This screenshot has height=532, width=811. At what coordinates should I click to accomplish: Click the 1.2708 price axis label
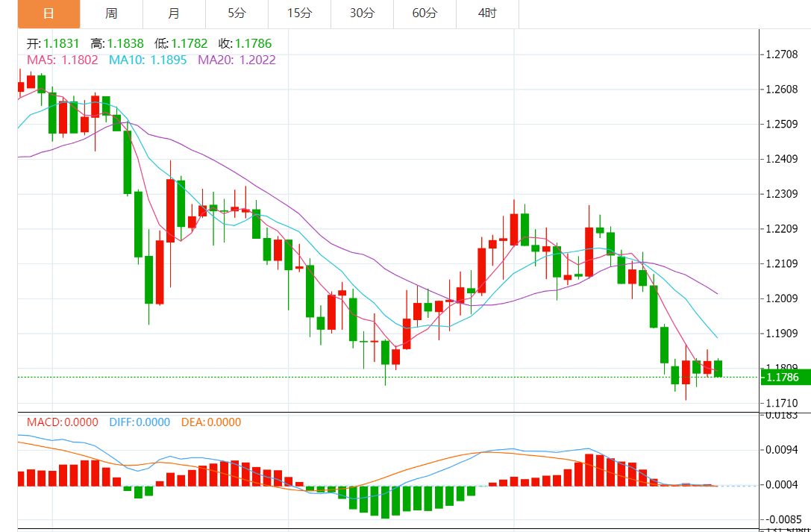[x=781, y=54]
